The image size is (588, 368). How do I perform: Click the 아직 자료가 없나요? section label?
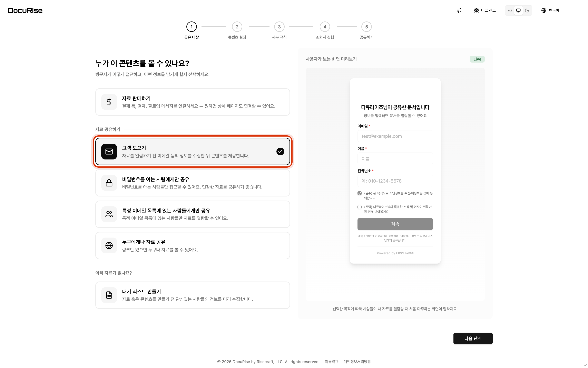pyautogui.click(x=114, y=273)
